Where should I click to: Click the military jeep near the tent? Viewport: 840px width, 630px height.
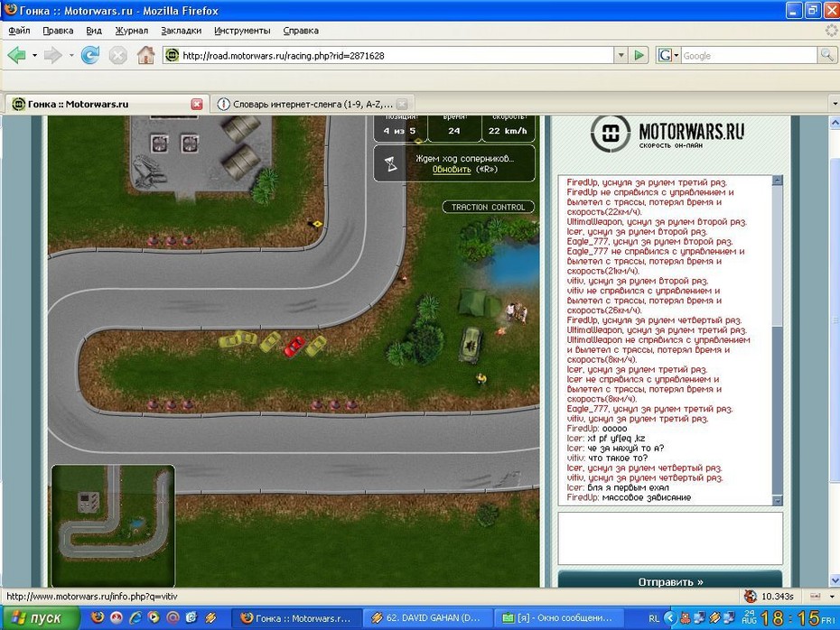[x=471, y=346]
